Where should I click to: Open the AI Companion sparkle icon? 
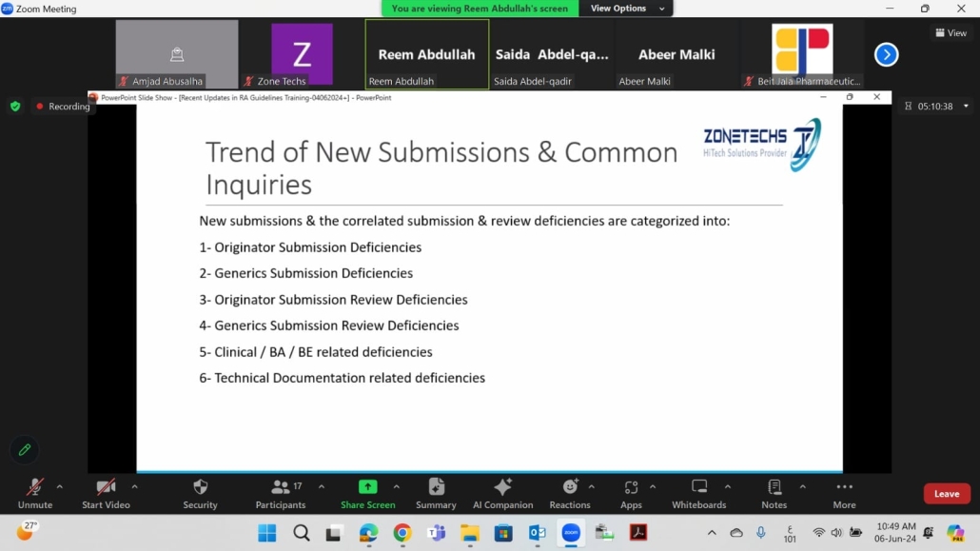tap(502, 488)
